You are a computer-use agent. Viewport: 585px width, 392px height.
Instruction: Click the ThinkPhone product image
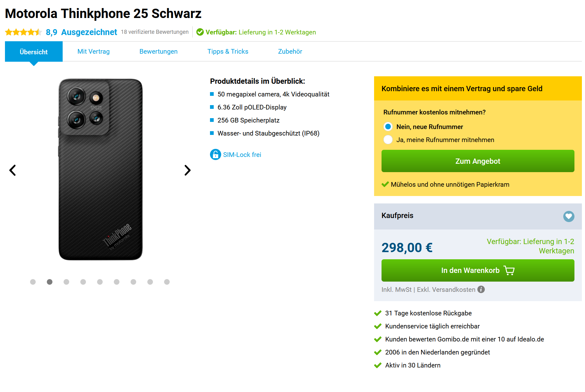100,169
